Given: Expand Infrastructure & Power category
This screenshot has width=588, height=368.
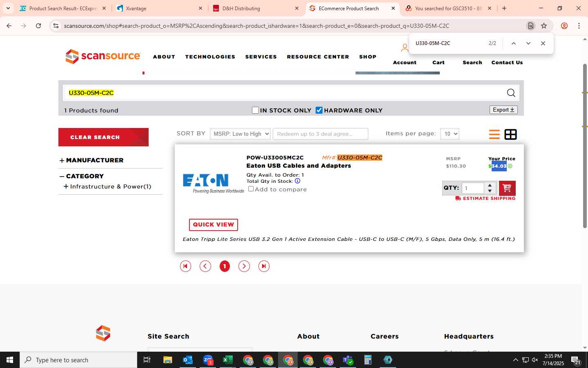Looking at the screenshot, I should pos(66,186).
